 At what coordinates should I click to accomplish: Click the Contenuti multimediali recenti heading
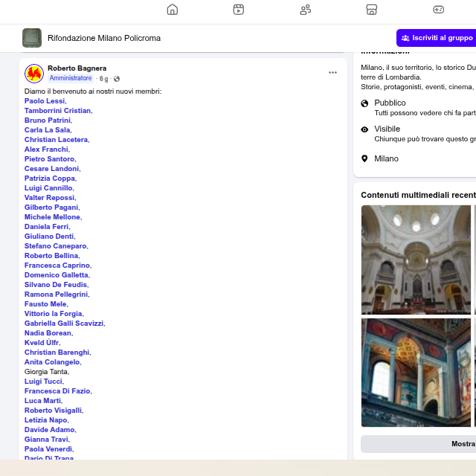pyautogui.click(x=418, y=195)
